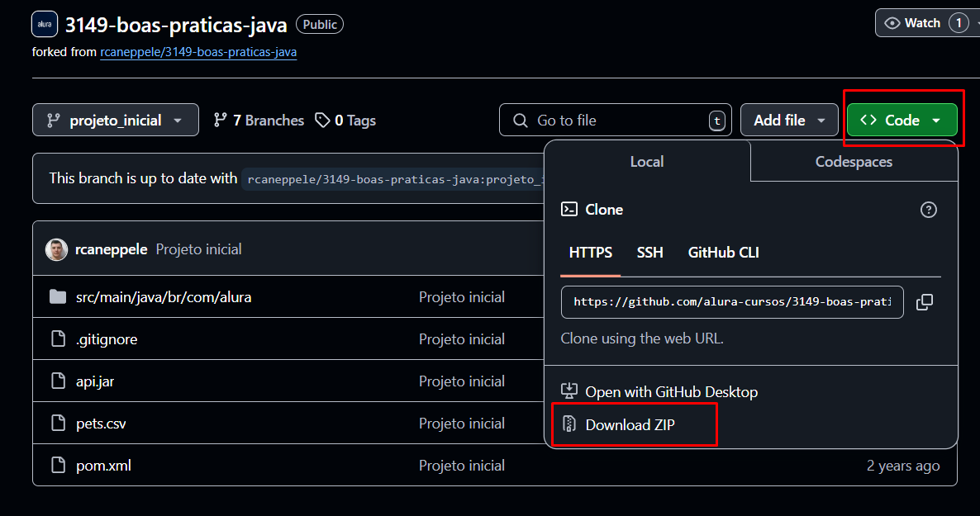Click the file icon next to api.jar

[x=58, y=381]
